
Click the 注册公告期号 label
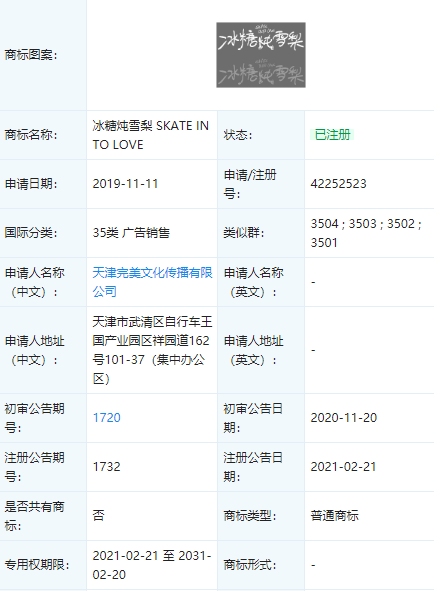coord(35,467)
